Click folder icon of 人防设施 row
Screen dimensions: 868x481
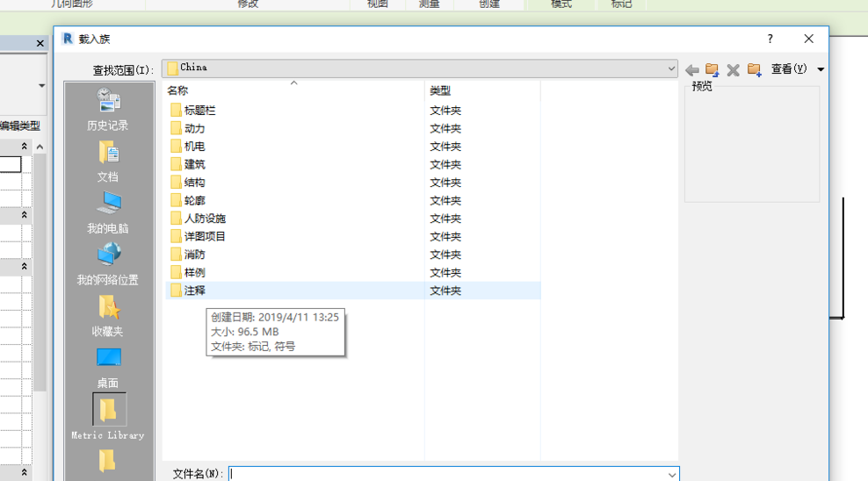coord(176,218)
